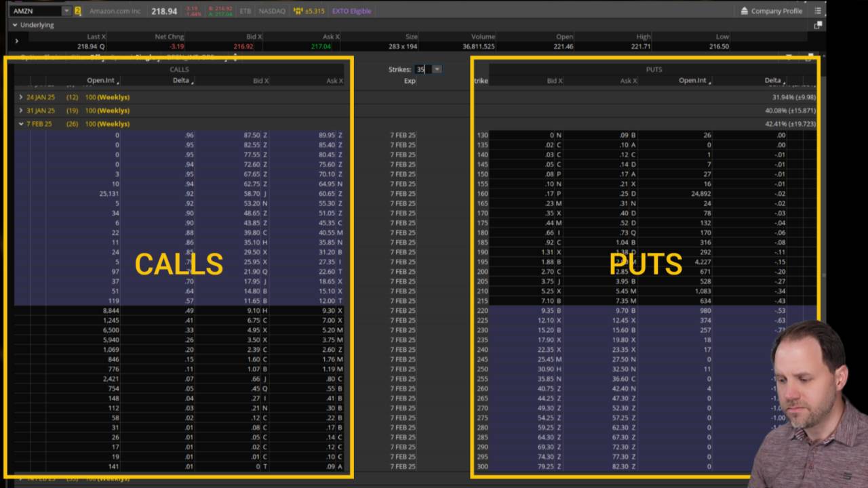Click the put bid 9.35 at 220 strike
Viewport: 868px width, 488px height.
point(547,311)
